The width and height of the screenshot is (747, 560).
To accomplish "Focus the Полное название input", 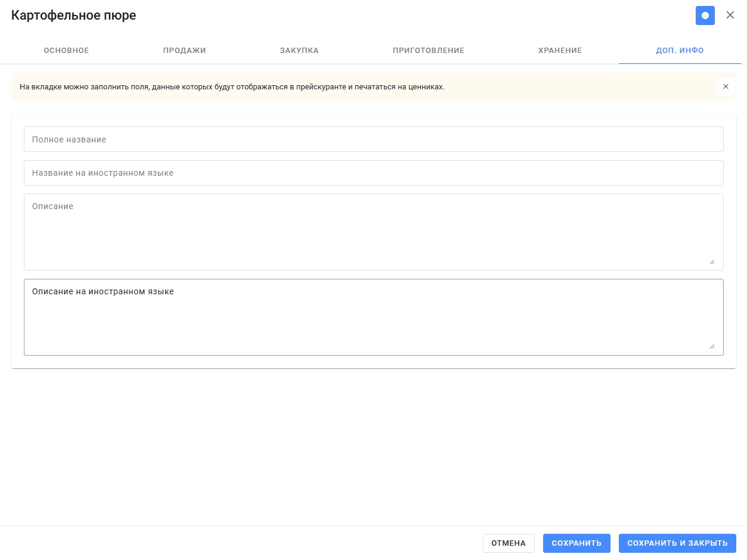I will pyautogui.click(x=374, y=139).
